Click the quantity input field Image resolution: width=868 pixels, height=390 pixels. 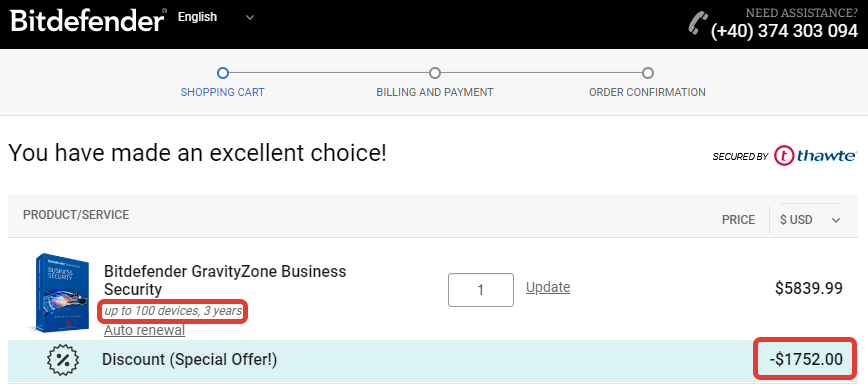click(480, 290)
